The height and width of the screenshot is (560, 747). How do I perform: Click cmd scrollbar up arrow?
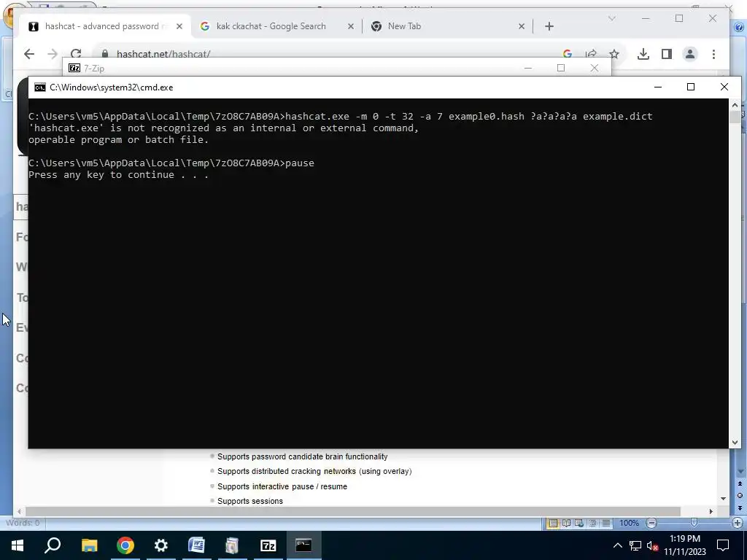click(735, 105)
